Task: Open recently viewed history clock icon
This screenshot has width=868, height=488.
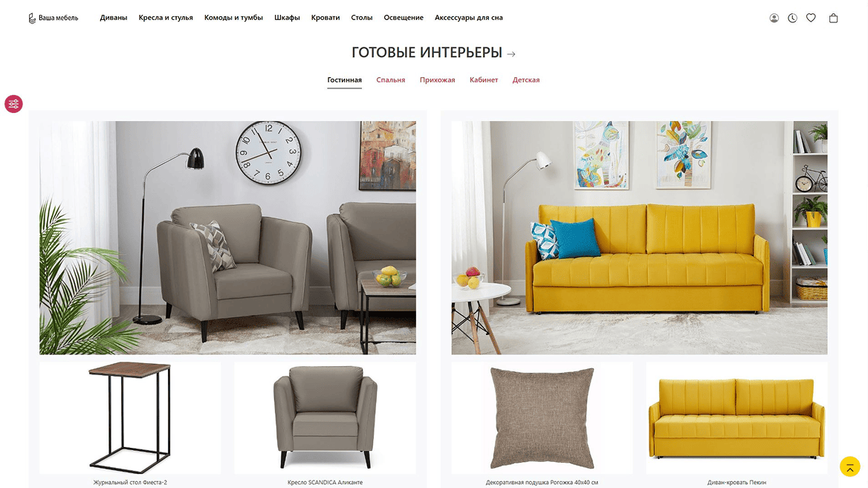Action: [x=792, y=18]
